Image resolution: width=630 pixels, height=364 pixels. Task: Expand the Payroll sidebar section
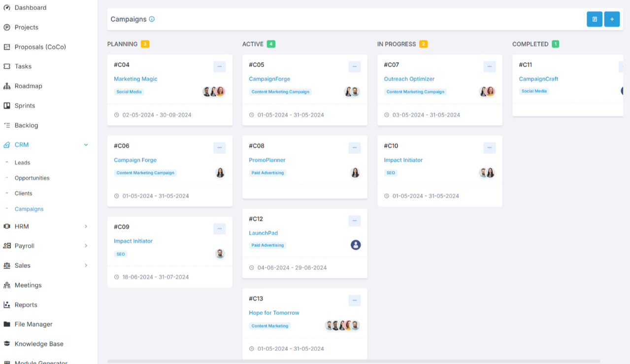click(x=86, y=246)
